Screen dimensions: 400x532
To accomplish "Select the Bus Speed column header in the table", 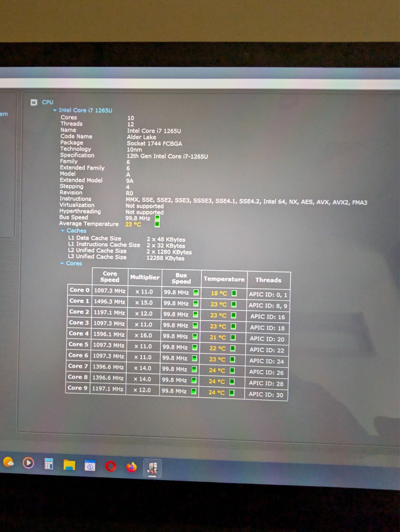I will (181, 278).
